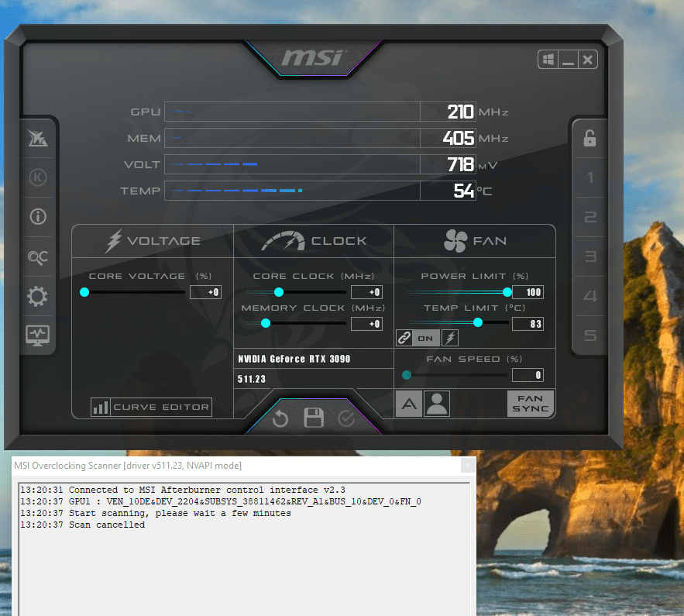Click the driver version 511.23 text

pyautogui.click(x=252, y=379)
